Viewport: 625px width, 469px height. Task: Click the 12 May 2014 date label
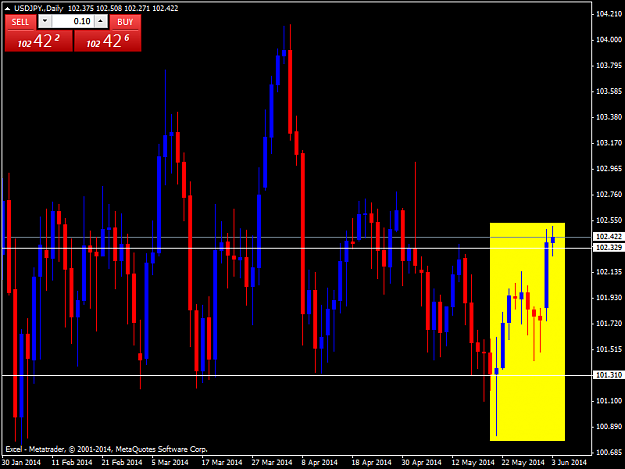473,462
